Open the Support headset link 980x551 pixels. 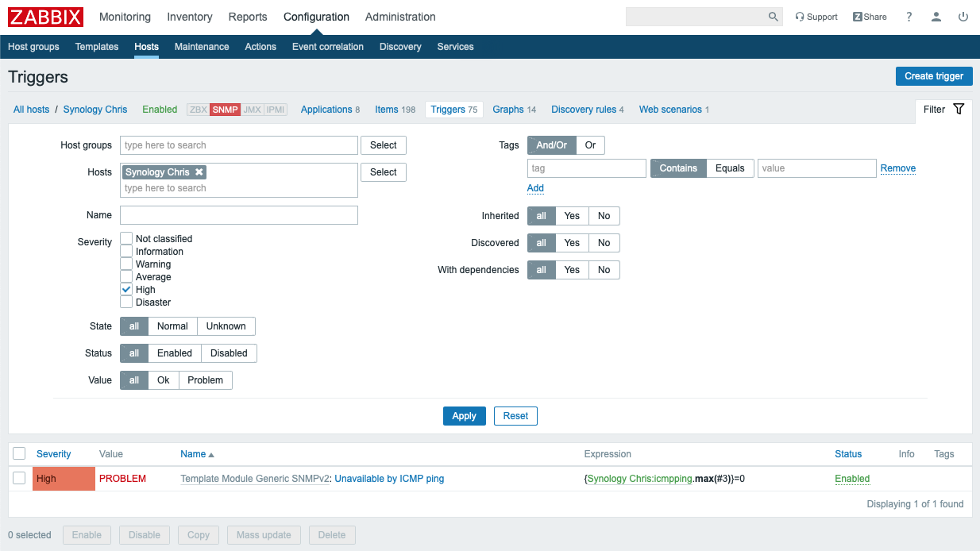click(816, 17)
